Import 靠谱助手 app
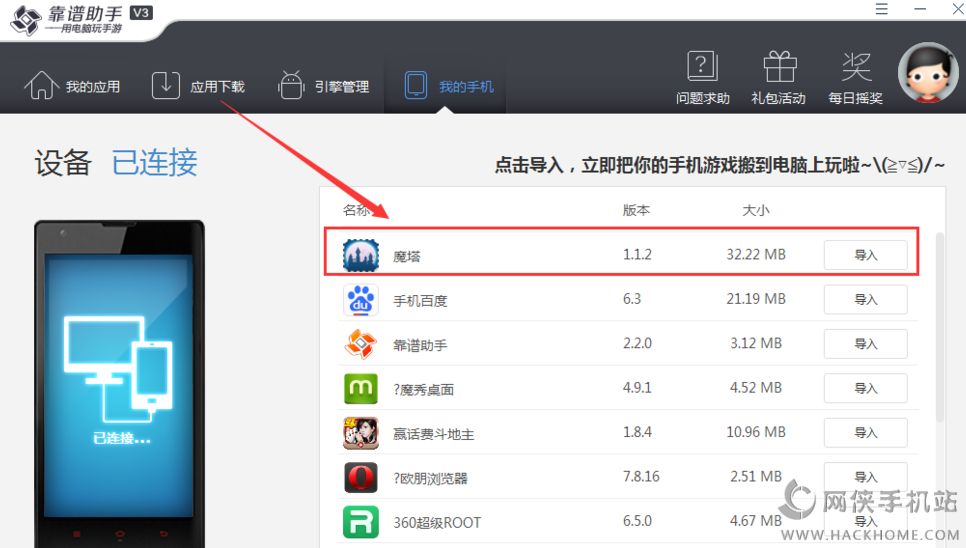Image resolution: width=966 pixels, height=548 pixels. click(x=865, y=344)
